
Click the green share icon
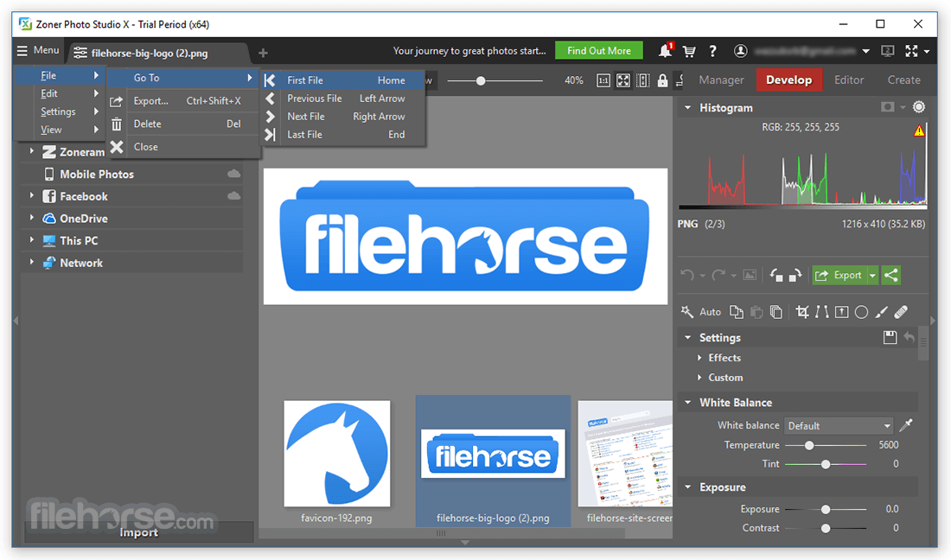pos(891,275)
